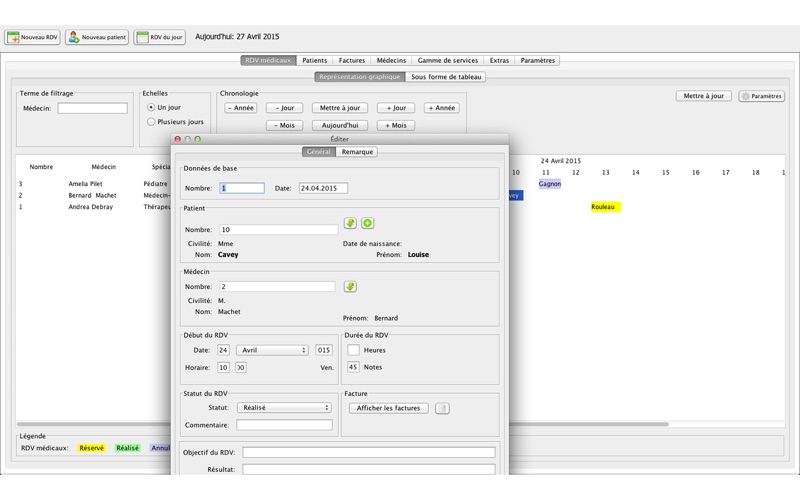Select the Général tab in Éditer dialog
800x500 pixels.
coord(319,152)
